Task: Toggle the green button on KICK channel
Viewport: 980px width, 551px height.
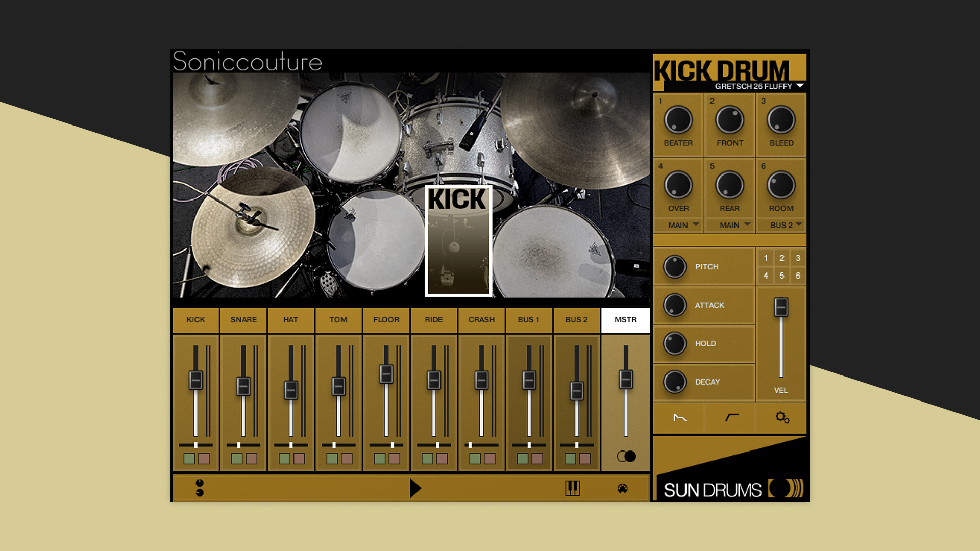Action: [x=189, y=459]
